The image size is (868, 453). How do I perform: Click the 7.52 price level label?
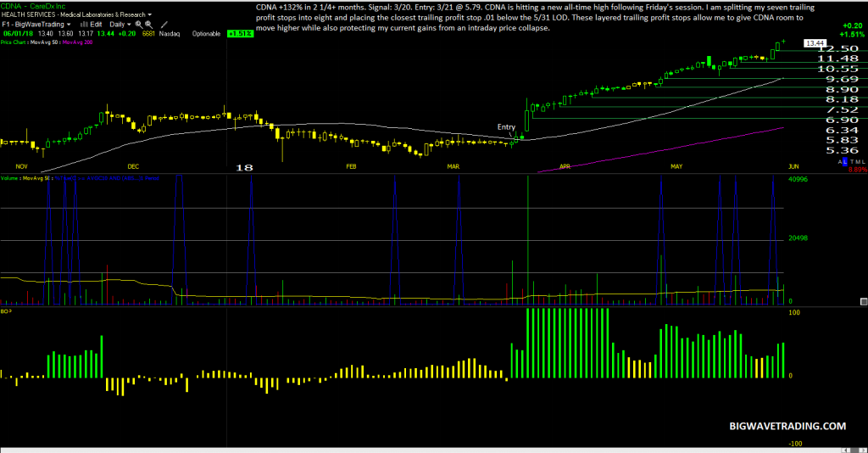842,109
